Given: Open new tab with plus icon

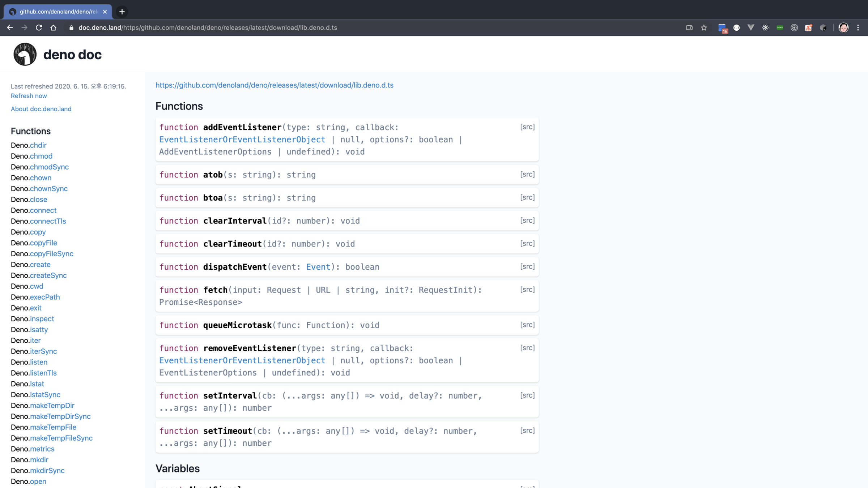Looking at the screenshot, I should coord(122,12).
